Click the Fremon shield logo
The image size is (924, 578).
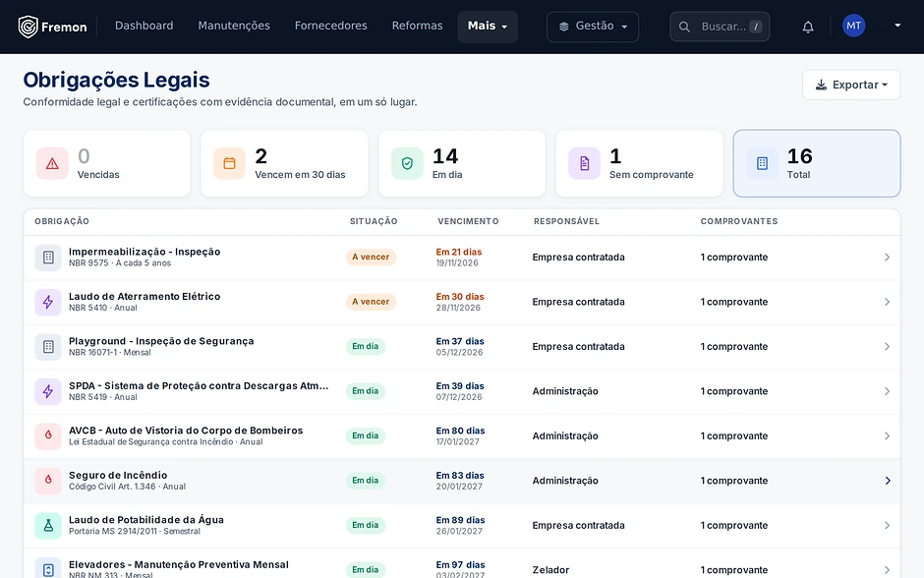28,27
